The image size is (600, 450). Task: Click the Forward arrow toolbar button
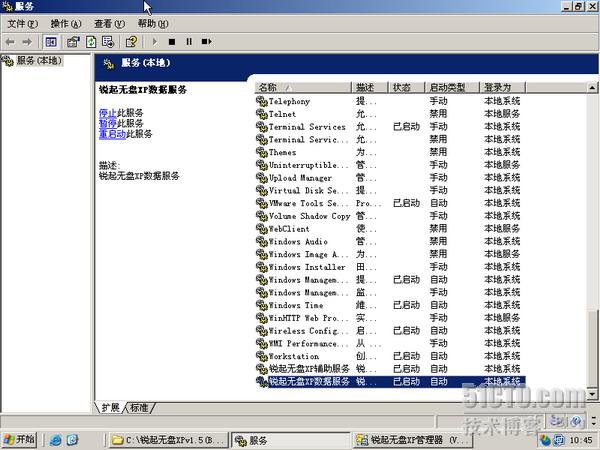point(27,42)
